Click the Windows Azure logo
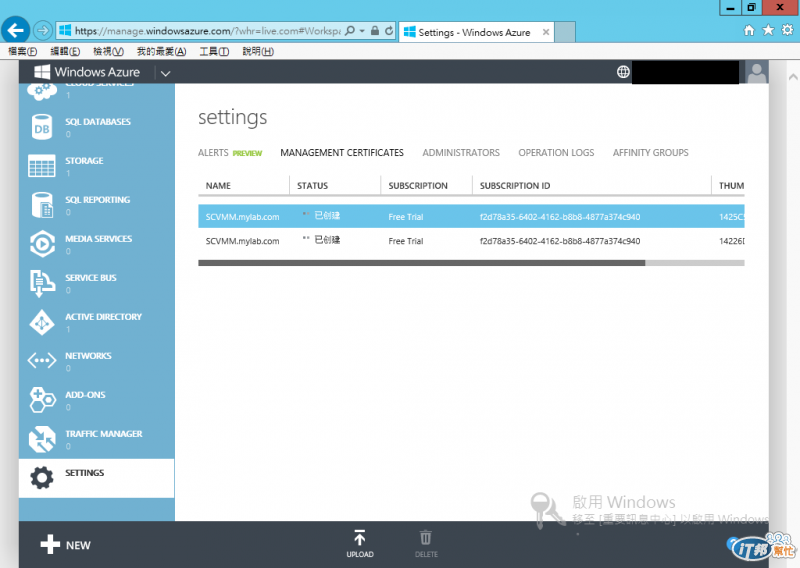 [87, 72]
